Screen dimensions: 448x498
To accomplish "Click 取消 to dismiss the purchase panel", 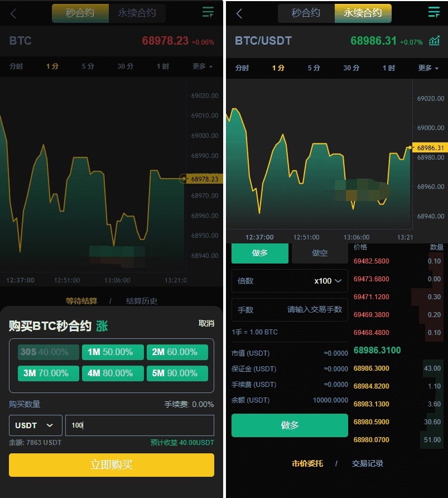I will click(x=206, y=324).
